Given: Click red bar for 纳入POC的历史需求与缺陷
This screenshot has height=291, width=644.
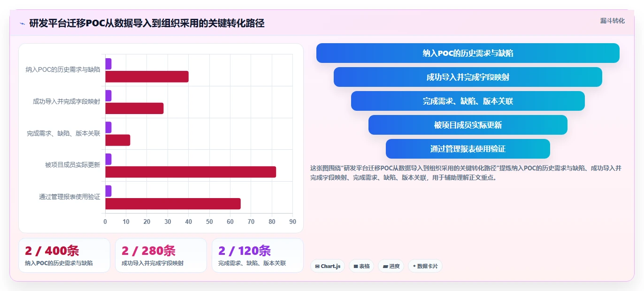Looking at the screenshot, I should [147, 77].
